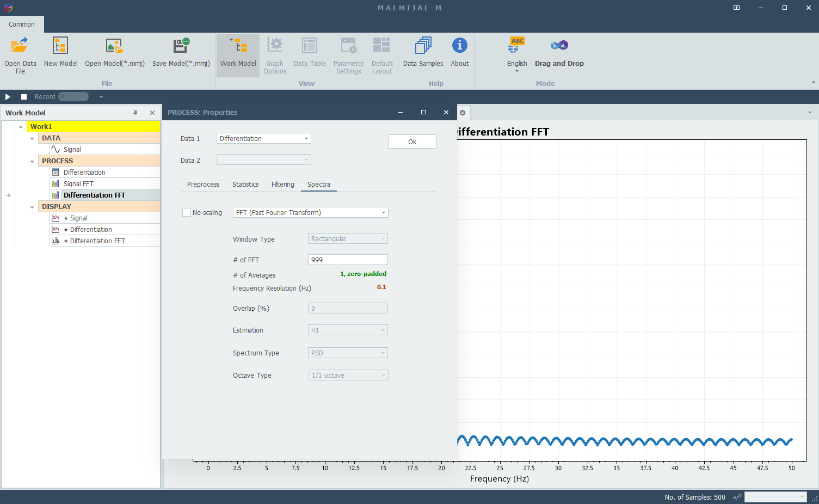Enable the No scaling checkbox
The width and height of the screenshot is (819, 504).
(x=187, y=212)
